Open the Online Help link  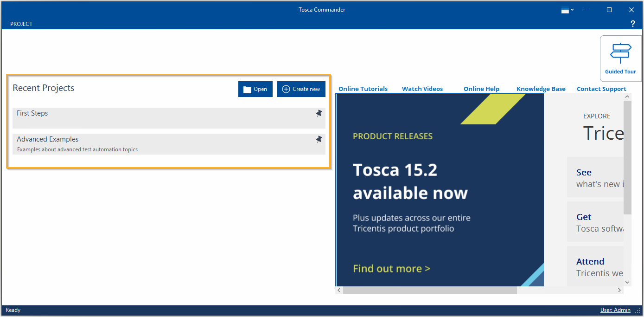481,89
